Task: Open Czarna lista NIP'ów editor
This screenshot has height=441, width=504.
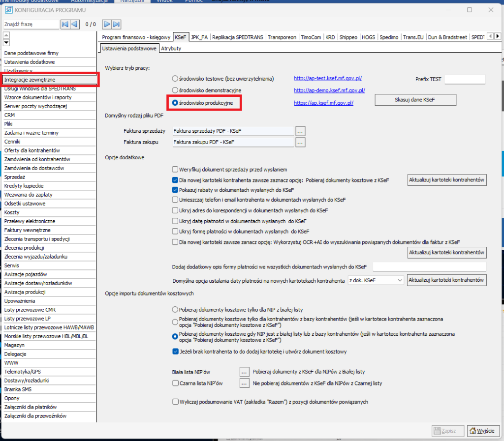Action: point(244,383)
